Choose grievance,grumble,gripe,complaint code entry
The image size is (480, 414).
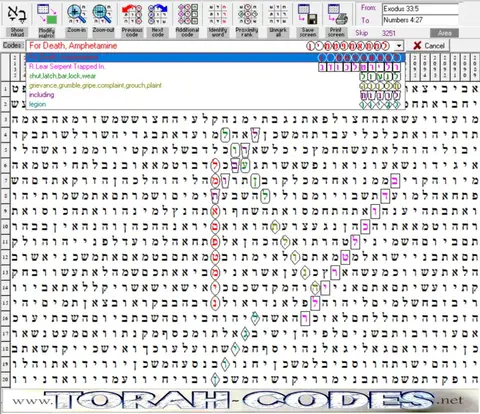[215, 85]
